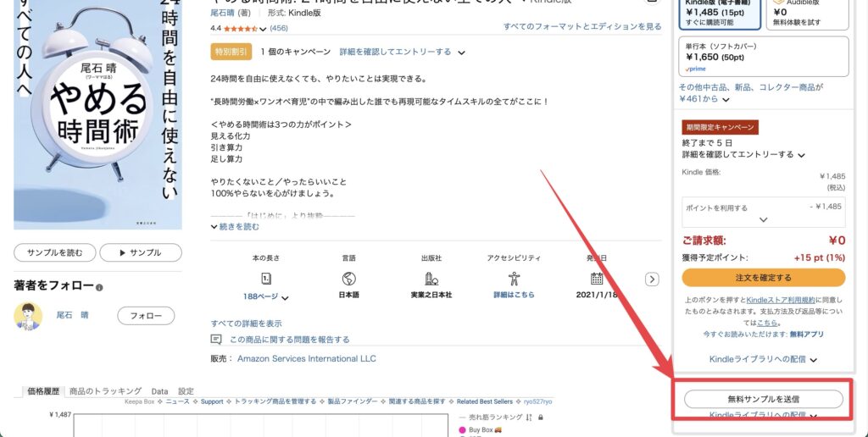Select the Kindle版 ¥1,485 format option

pos(720,12)
